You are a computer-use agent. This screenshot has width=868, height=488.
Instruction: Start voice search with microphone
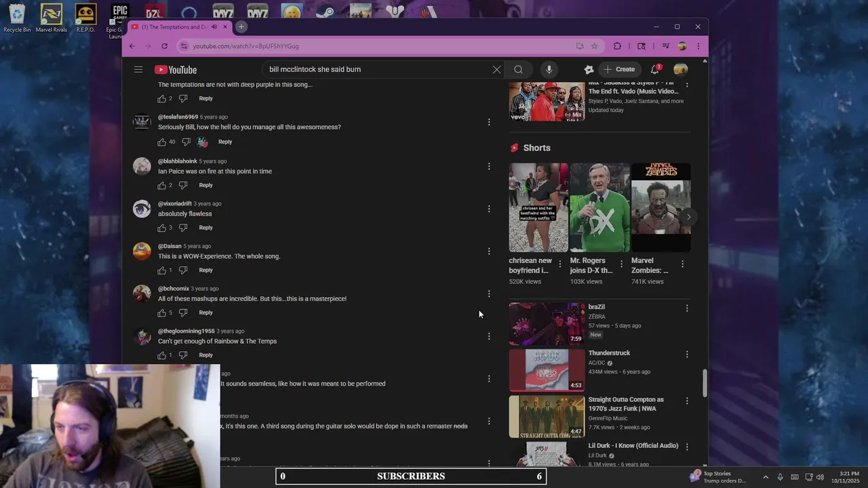click(549, 69)
